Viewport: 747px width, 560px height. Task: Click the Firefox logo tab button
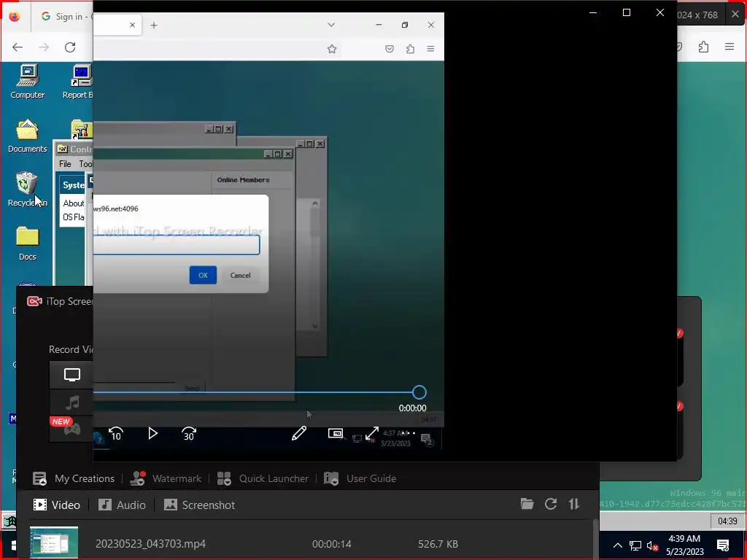tap(15, 17)
